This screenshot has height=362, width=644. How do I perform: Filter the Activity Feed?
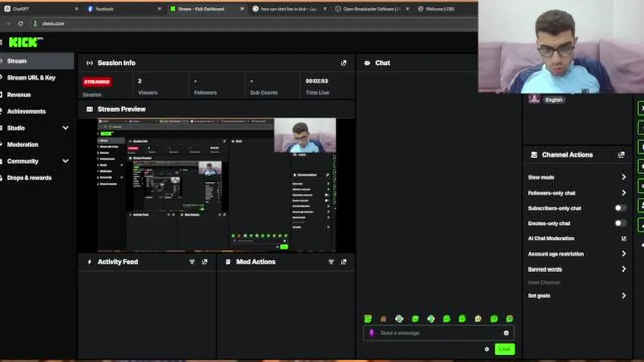tap(192, 262)
